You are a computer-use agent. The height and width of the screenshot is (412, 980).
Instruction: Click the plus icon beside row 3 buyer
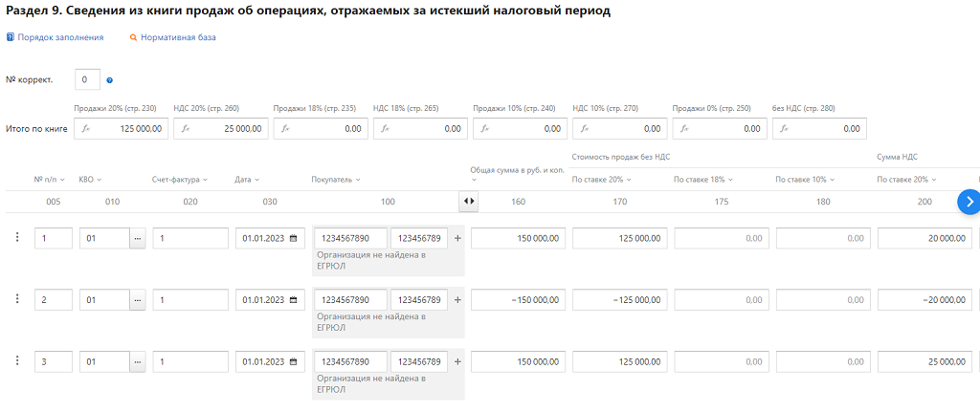[457, 362]
